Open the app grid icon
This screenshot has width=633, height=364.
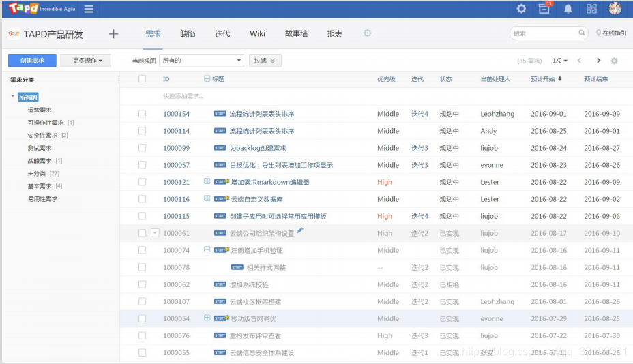tap(592, 9)
